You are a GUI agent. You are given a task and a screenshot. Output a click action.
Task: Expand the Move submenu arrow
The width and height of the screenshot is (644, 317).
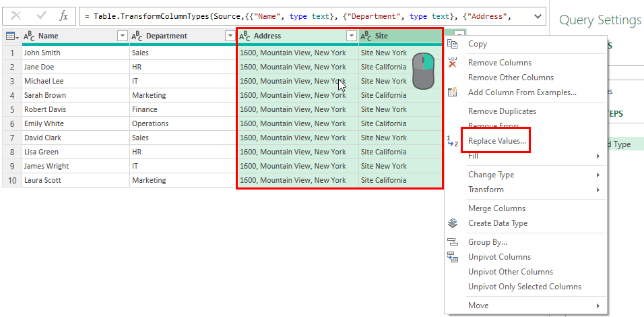(x=598, y=306)
